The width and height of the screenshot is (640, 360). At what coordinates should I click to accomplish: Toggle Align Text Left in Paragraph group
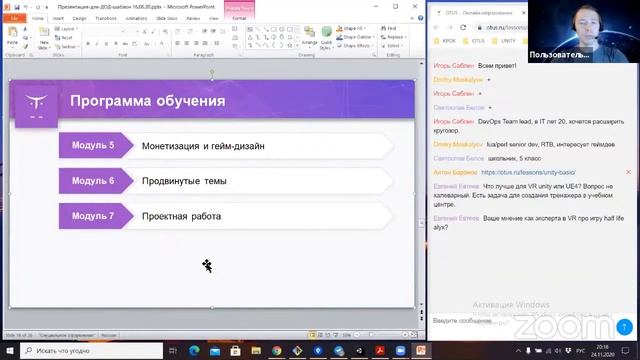pyautogui.click(x=178, y=43)
